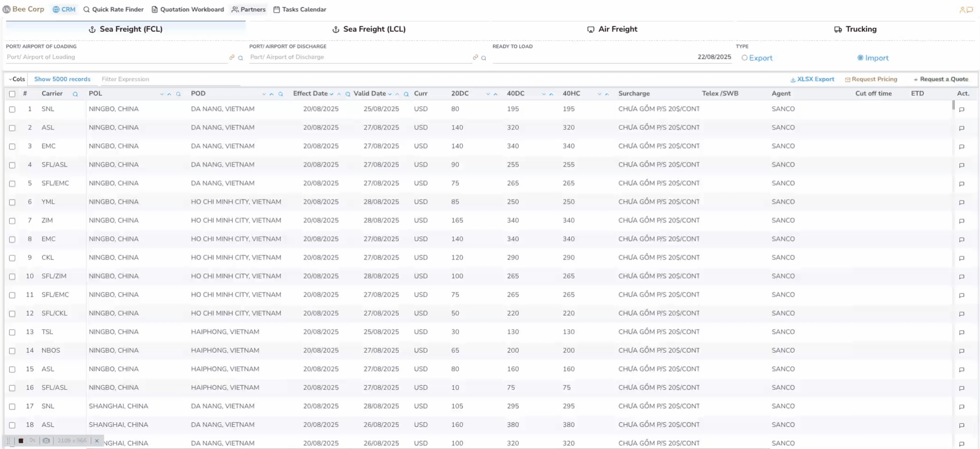980x449 pixels.
Task: Click the search icon in Carrier column header
Action: (x=75, y=94)
